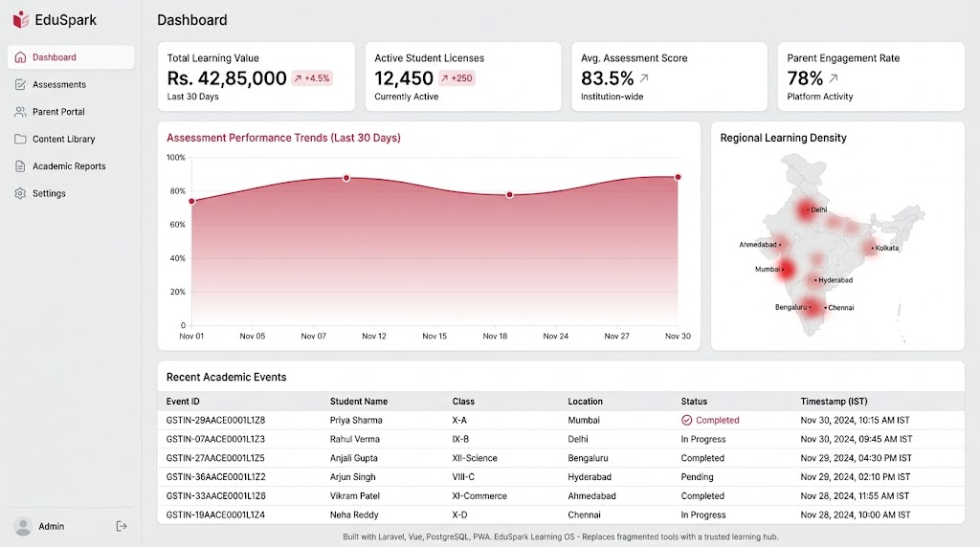Click the Parent Portal people icon
The height and width of the screenshot is (547, 980).
point(20,112)
